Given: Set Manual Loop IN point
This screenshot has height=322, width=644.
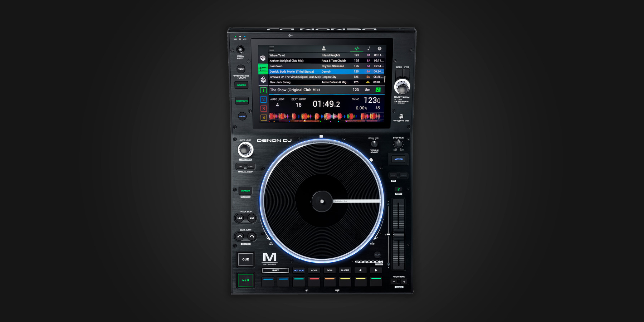Looking at the screenshot, I should coord(240,166).
